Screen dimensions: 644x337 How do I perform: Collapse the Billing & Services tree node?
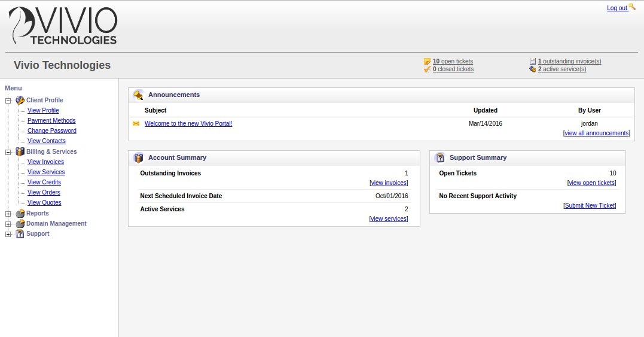[x=8, y=152]
